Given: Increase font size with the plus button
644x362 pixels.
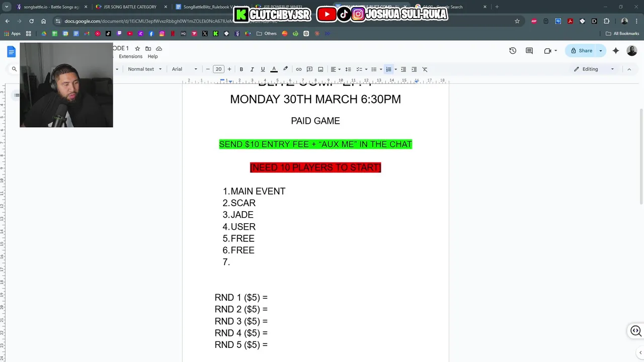Looking at the screenshot, I should tap(229, 69).
